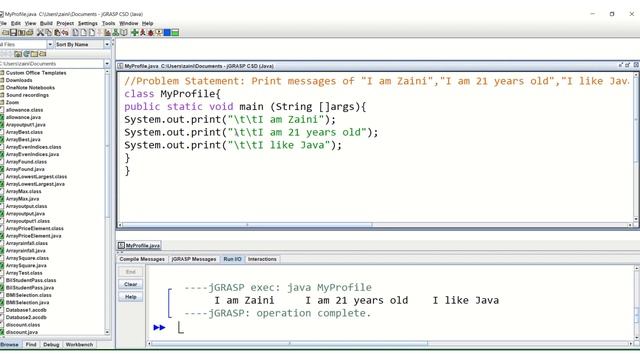Open the Tools menu

[108, 23]
